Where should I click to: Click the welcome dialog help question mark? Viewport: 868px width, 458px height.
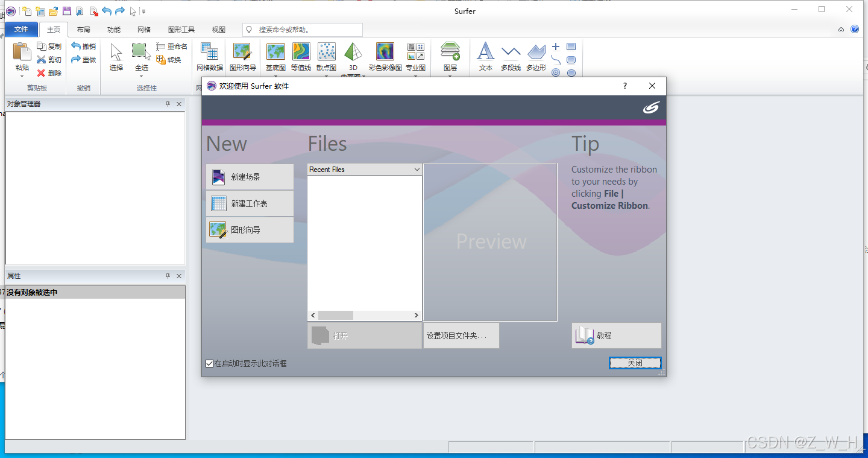click(625, 86)
